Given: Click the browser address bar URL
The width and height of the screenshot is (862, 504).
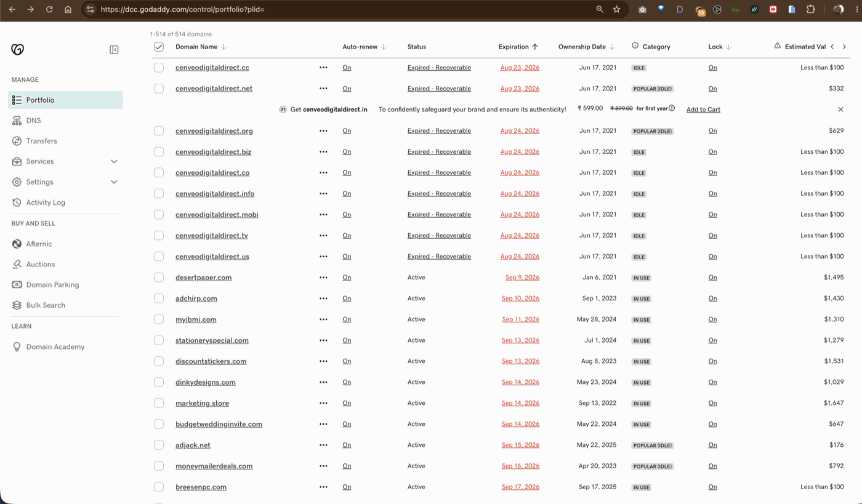Looking at the screenshot, I should point(182,10).
